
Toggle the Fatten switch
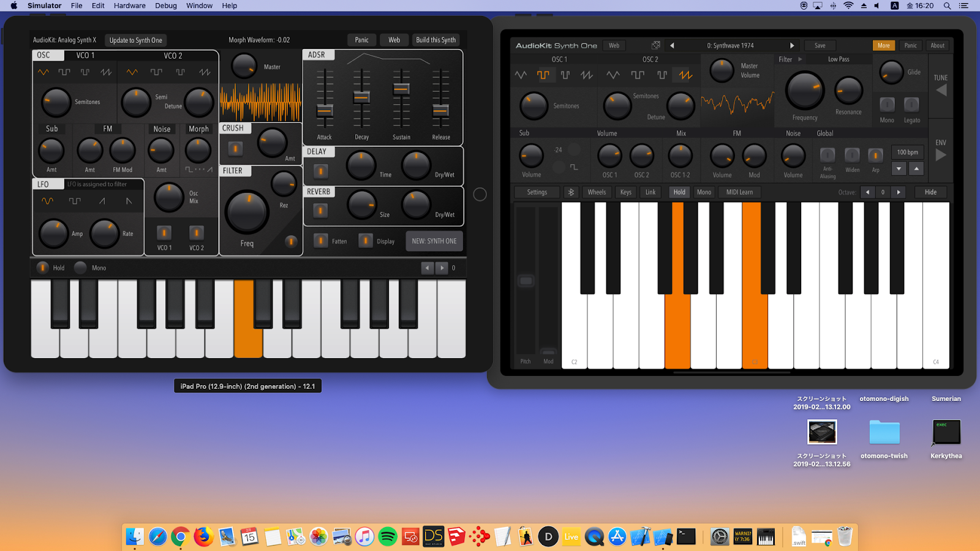tap(320, 241)
